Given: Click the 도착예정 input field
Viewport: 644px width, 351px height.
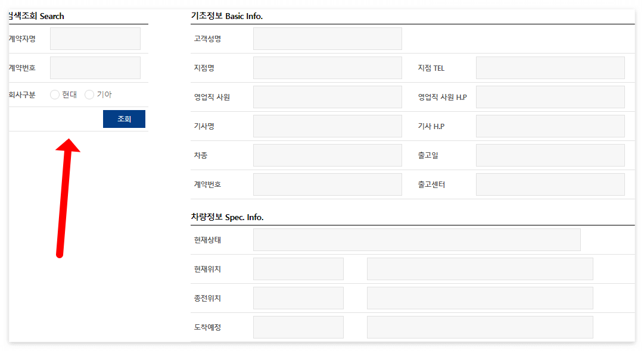Looking at the screenshot, I should point(298,327).
